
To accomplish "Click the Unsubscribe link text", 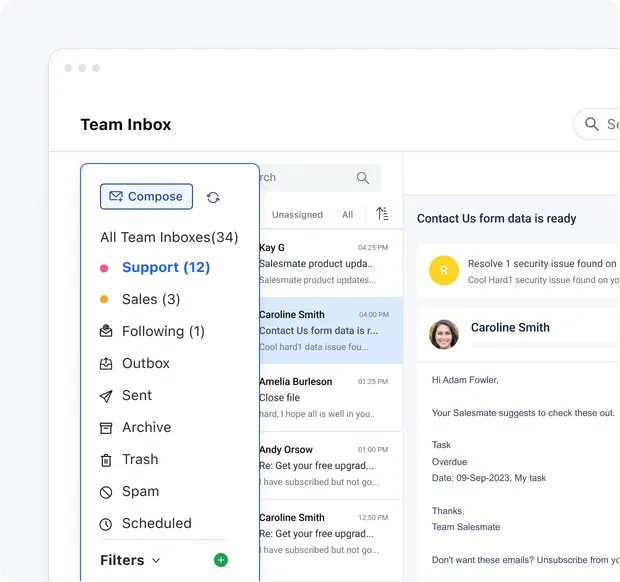I will (561, 560).
